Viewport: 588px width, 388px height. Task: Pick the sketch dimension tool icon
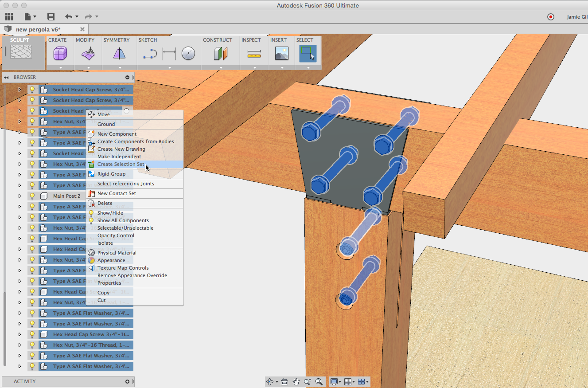(x=169, y=54)
